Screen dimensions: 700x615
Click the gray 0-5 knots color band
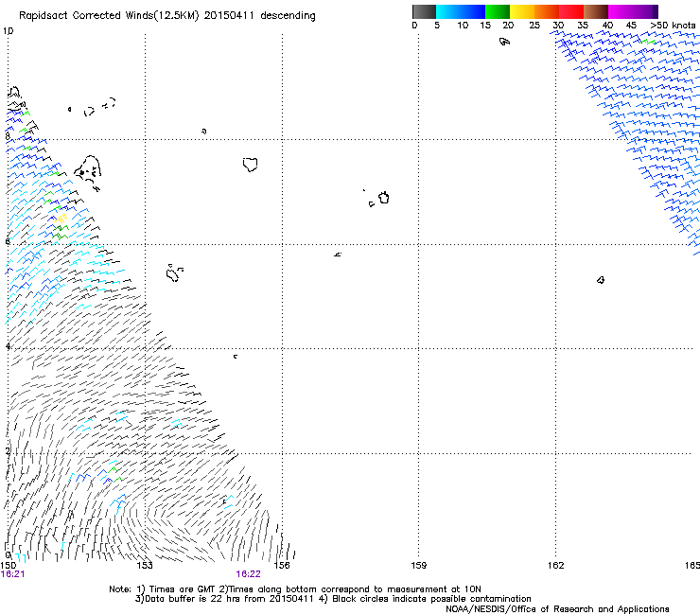coord(424,11)
